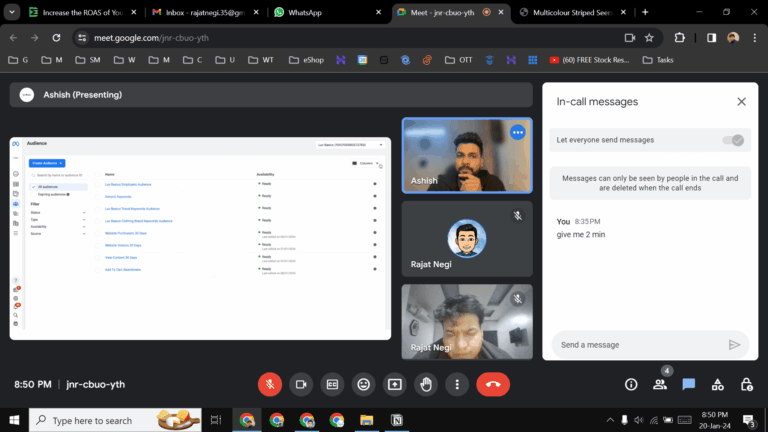This screenshot has height=432, width=768.
Task: Toggle the chat panel using chat icon
Action: click(689, 384)
